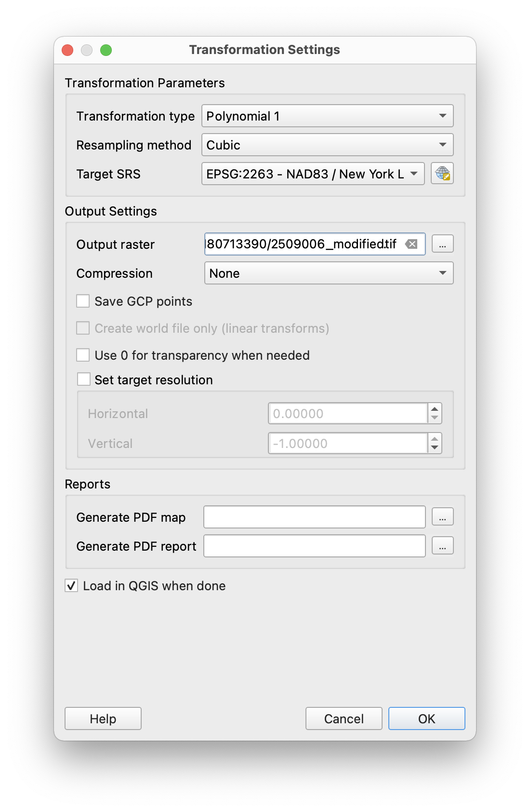Enable Save GCP points checkbox
This screenshot has height=812, width=530.
coord(83,301)
